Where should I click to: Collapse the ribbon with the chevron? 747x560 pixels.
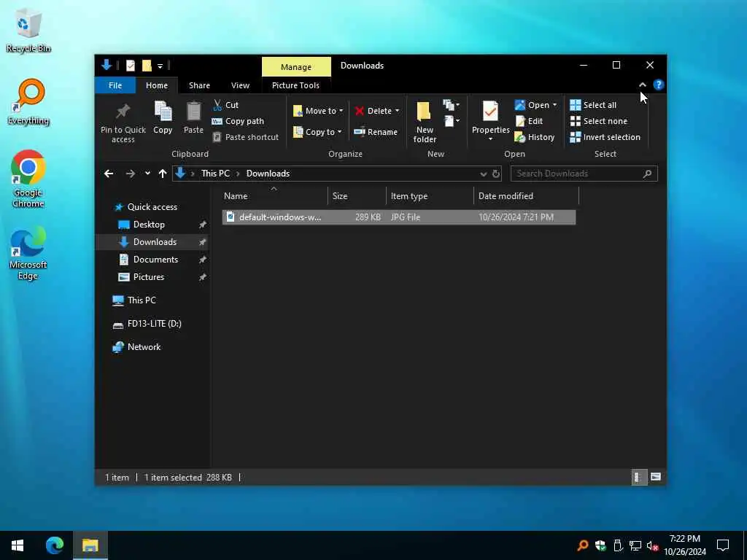point(642,85)
